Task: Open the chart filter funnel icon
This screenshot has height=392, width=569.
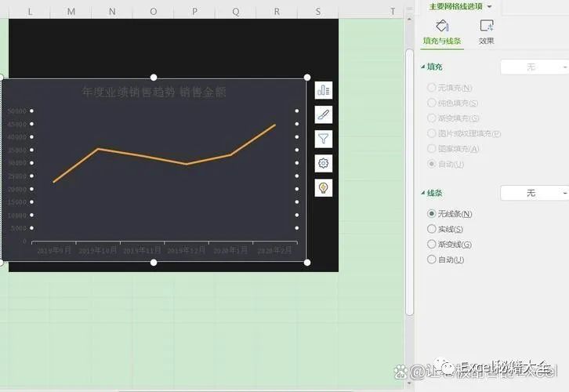Action: pyautogui.click(x=324, y=139)
